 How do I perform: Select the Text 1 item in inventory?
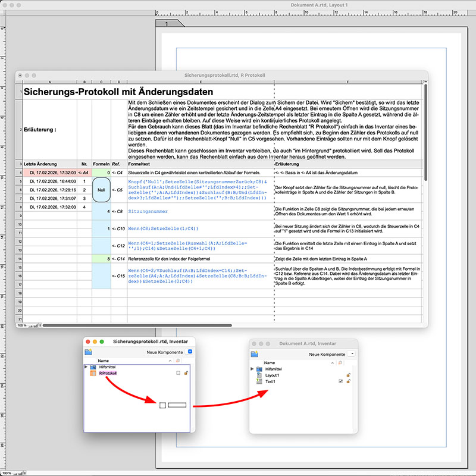click(x=272, y=381)
